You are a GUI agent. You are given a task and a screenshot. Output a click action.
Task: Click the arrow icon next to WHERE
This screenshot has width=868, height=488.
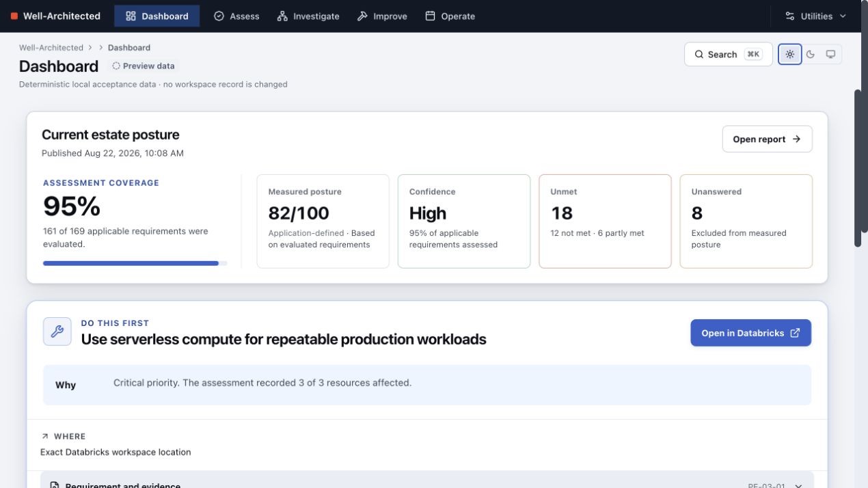[x=45, y=436]
